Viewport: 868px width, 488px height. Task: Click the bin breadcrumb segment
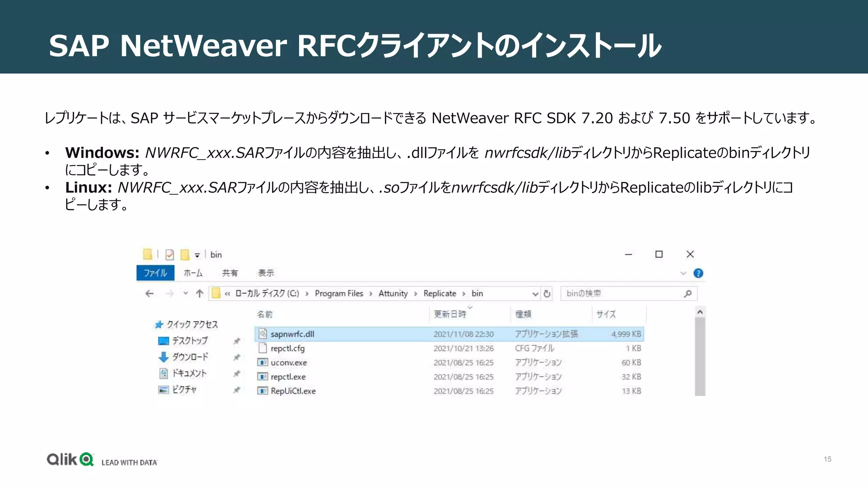click(477, 293)
